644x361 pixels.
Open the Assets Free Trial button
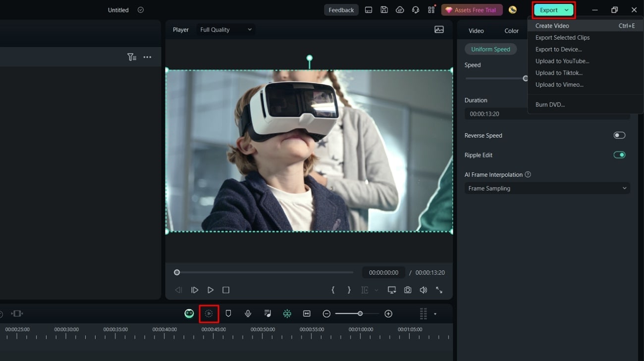(x=472, y=10)
